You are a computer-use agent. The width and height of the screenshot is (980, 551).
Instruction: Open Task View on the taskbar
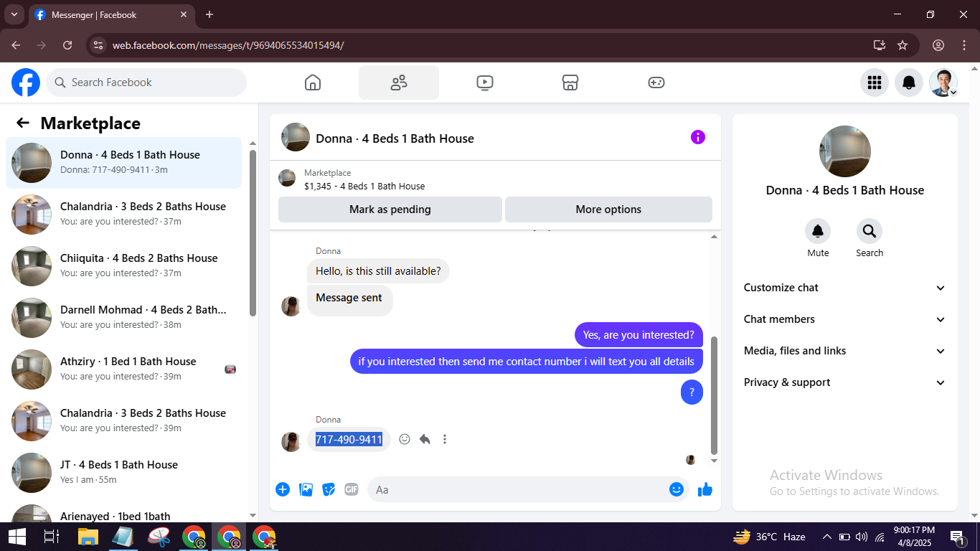click(52, 537)
